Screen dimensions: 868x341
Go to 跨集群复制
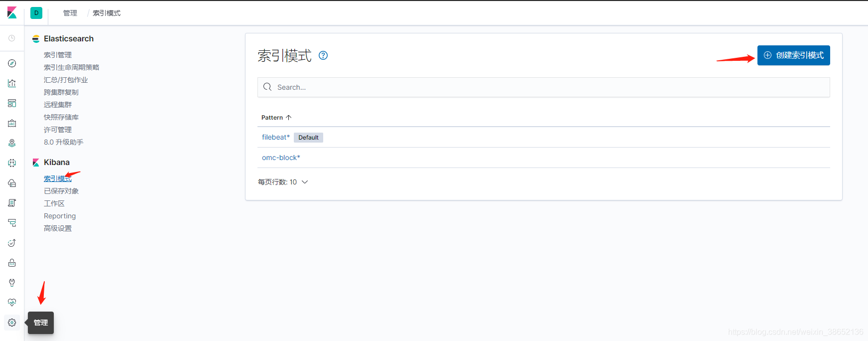coord(61,92)
